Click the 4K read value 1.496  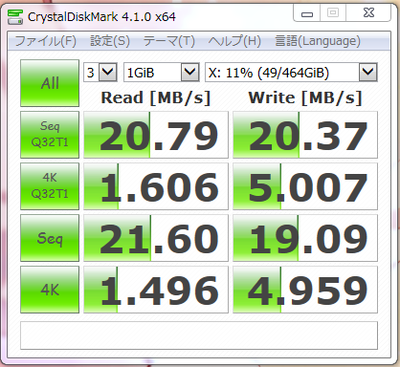click(156, 290)
